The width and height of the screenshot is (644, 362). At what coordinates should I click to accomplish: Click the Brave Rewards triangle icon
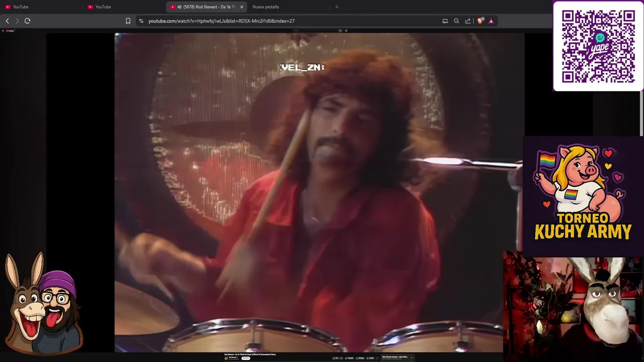coord(491,21)
